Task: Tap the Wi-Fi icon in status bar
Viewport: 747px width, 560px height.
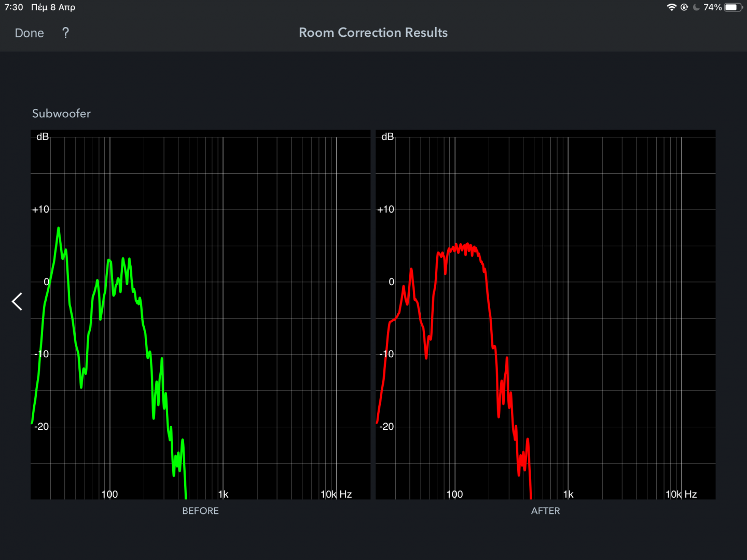Action: [x=672, y=7]
